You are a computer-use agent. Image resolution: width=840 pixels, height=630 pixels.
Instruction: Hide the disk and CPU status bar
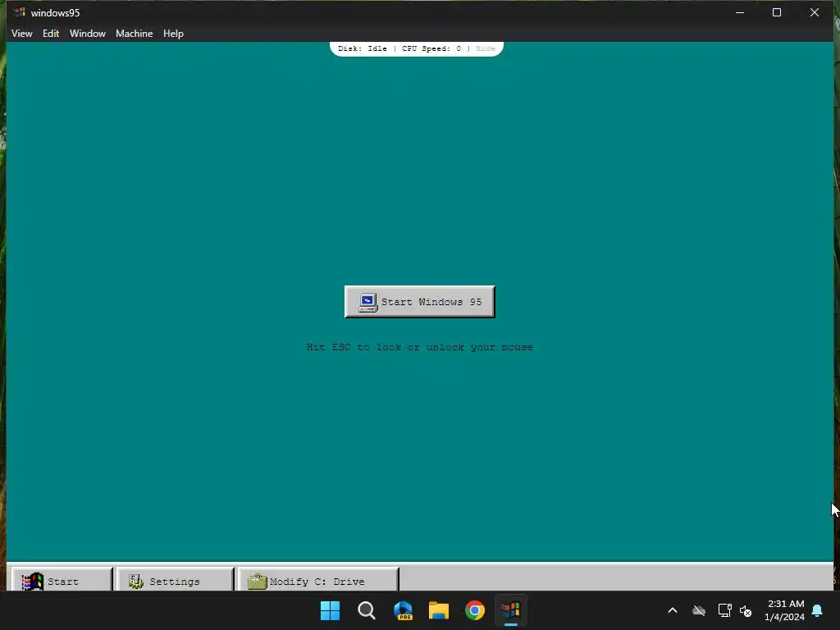tap(486, 48)
